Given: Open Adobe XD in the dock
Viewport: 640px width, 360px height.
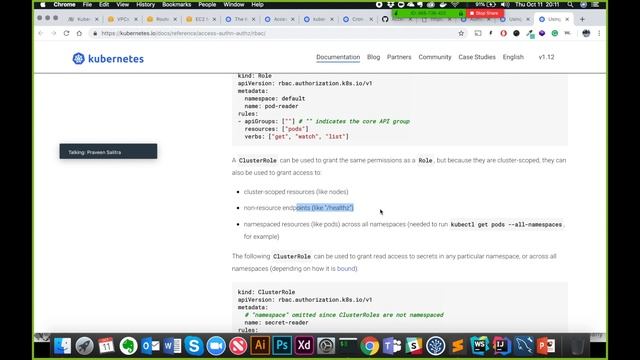Looking at the screenshot, I should tap(304, 345).
